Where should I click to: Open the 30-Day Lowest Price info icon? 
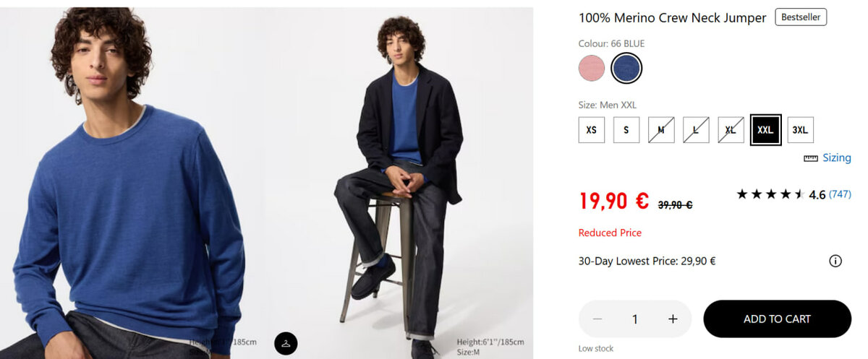[x=835, y=261]
